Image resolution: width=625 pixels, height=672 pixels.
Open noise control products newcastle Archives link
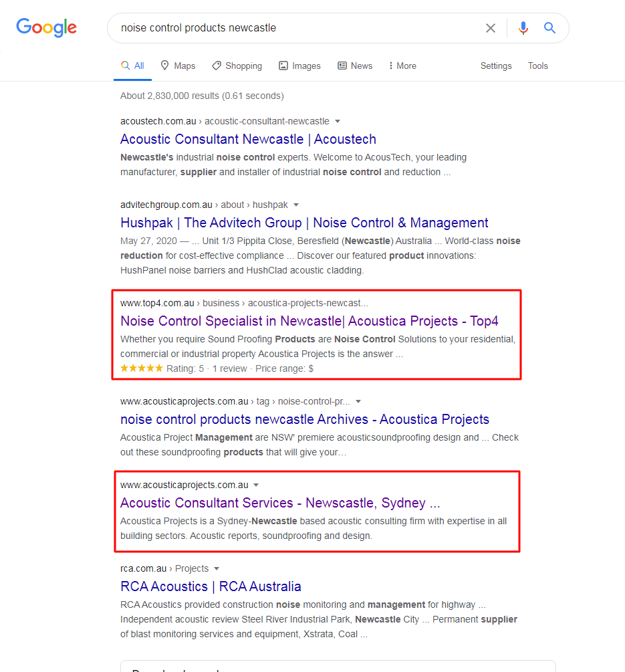pos(304,419)
